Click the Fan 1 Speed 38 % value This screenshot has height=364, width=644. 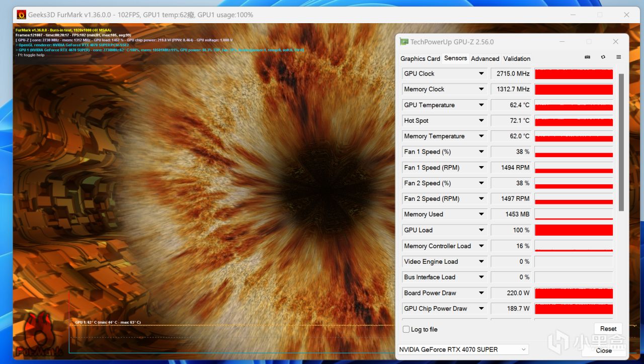(x=511, y=152)
